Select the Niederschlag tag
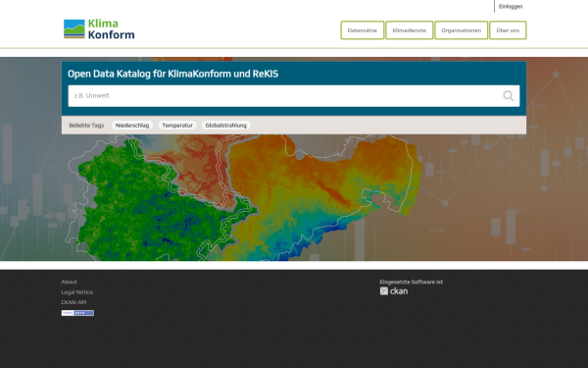 tap(132, 126)
